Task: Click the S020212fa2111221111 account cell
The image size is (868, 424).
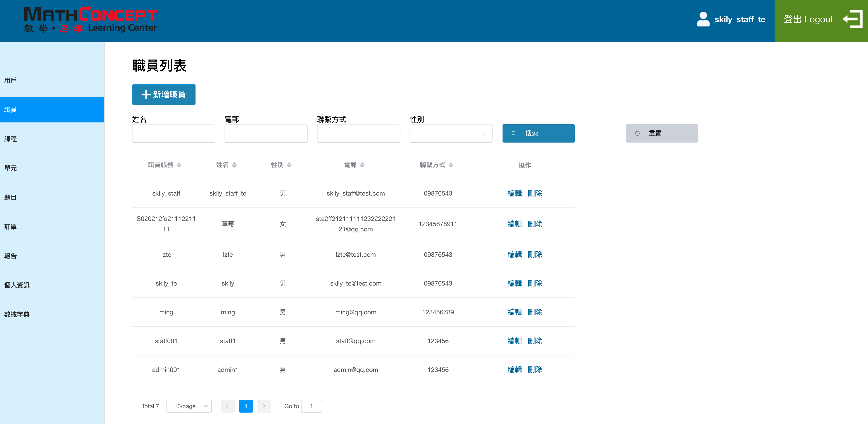Action: pos(166,224)
